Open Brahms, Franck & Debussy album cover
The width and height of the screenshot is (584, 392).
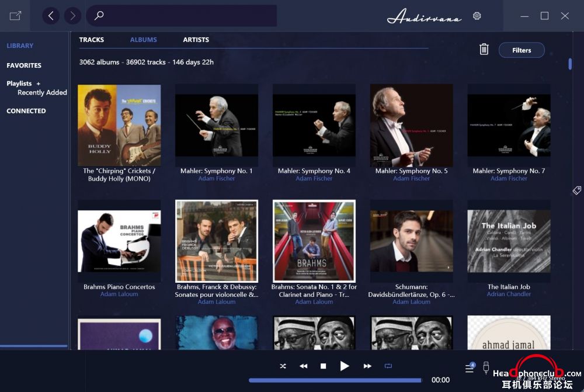[x=217, y=241]
